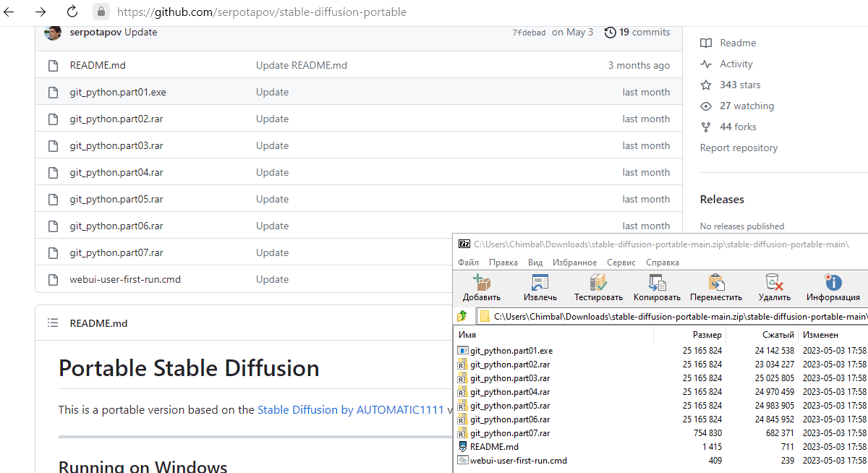Viewport: 868px width, 473px height.
Task: Click the Удалить (Delete) toolbar button
Action: [x=775, y=288]
